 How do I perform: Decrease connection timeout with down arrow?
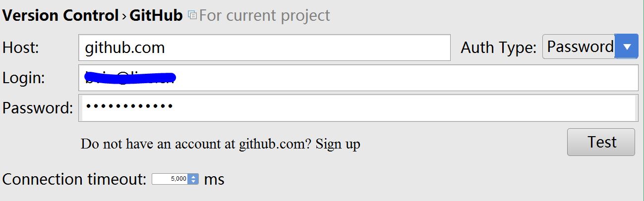[x=193, y=181]
